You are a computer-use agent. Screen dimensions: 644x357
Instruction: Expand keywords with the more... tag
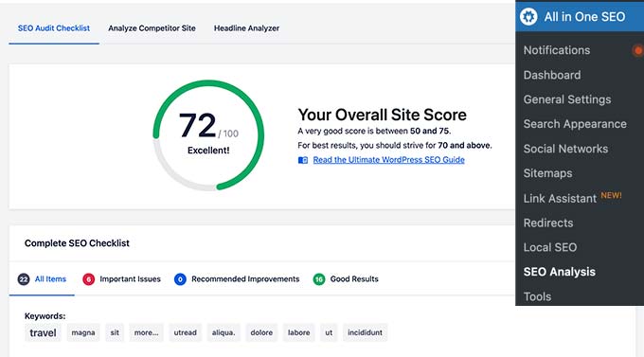click(x=146, y=332)
